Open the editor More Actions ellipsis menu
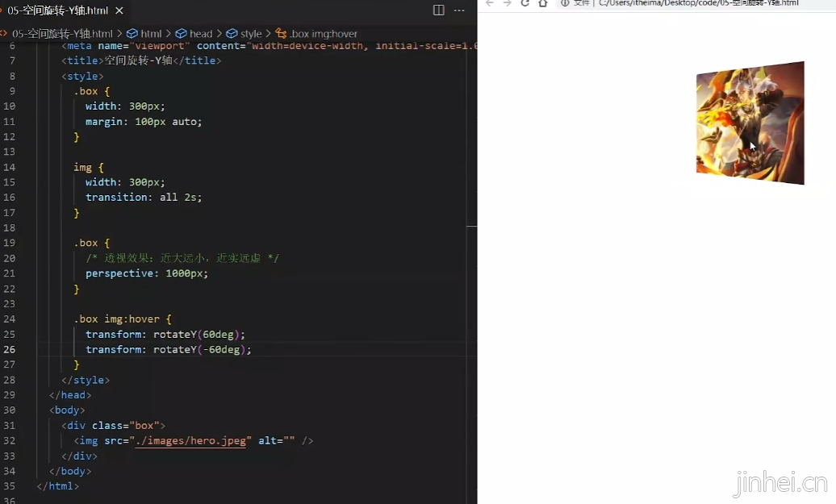 pos(459,10)
